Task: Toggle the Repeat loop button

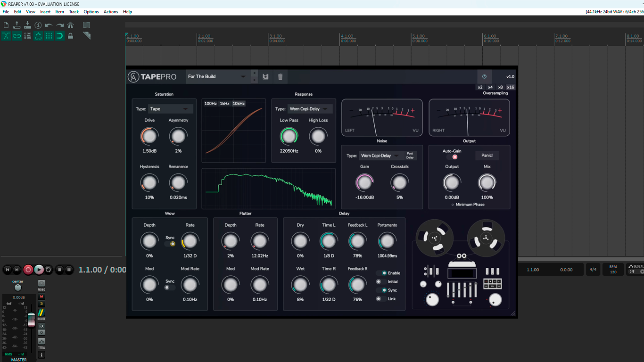Action: (48, 270)
